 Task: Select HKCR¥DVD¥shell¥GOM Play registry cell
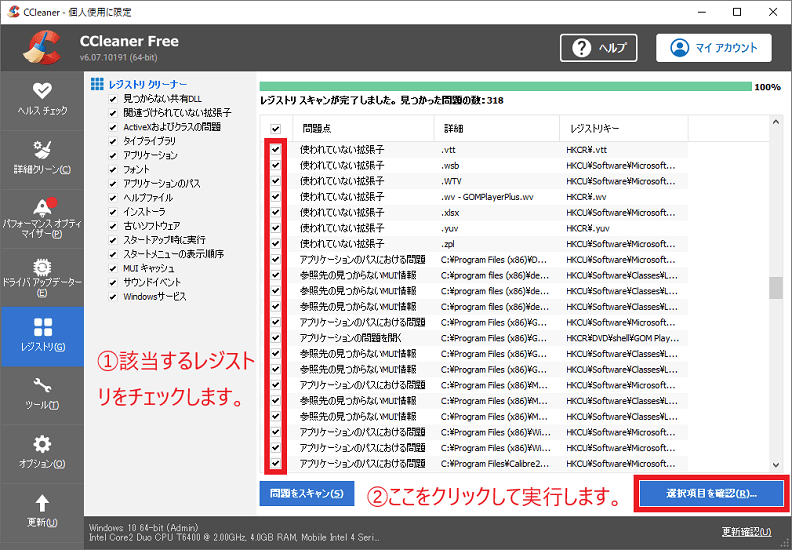pyautogui.click(x=622, y=338)
